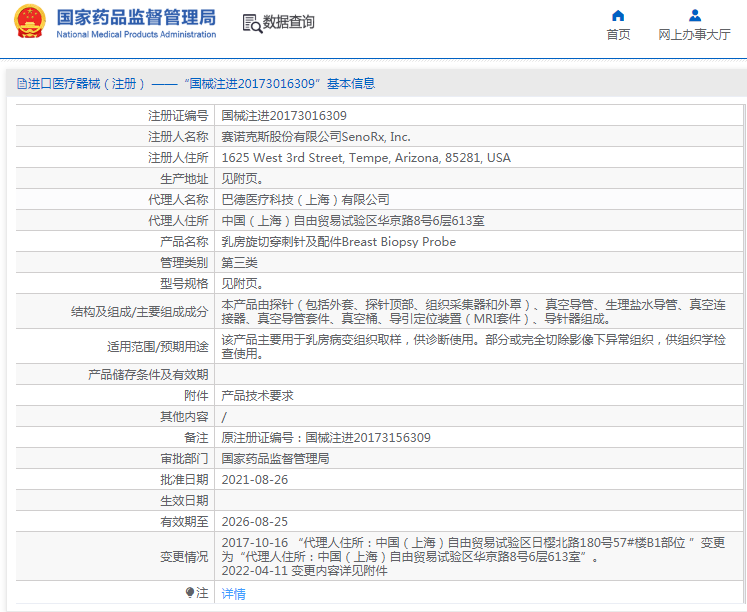Open the 详情 details link
Image resolution: width=747 pixels, height=612 pixels.
coord(233,593)
